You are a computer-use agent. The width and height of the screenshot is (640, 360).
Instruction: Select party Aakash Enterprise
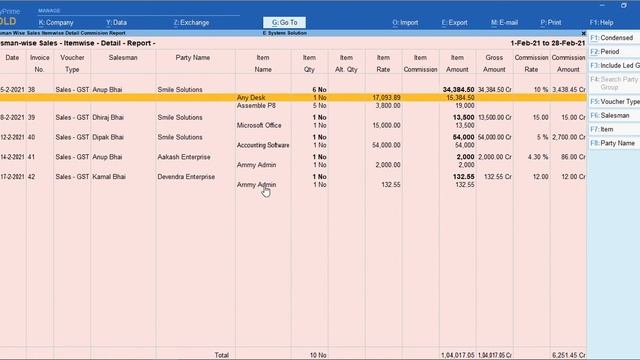point(184,157)
